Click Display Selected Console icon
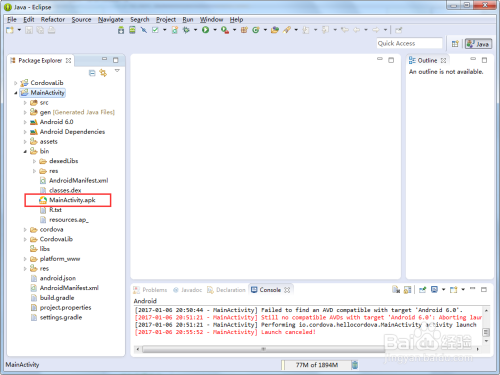This screenshot has width=500, height=375. click(x=434, y=290)
